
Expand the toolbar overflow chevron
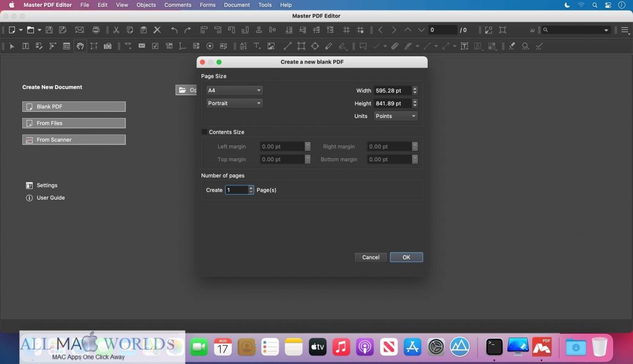pyautogui.click(x=532, y=30)
